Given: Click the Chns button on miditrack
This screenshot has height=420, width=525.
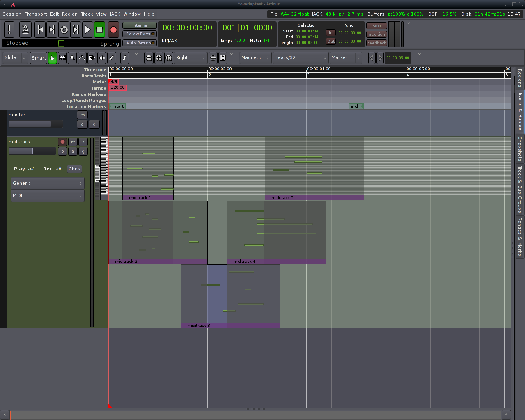Looking at the screenshot, I should click(74, 169).
